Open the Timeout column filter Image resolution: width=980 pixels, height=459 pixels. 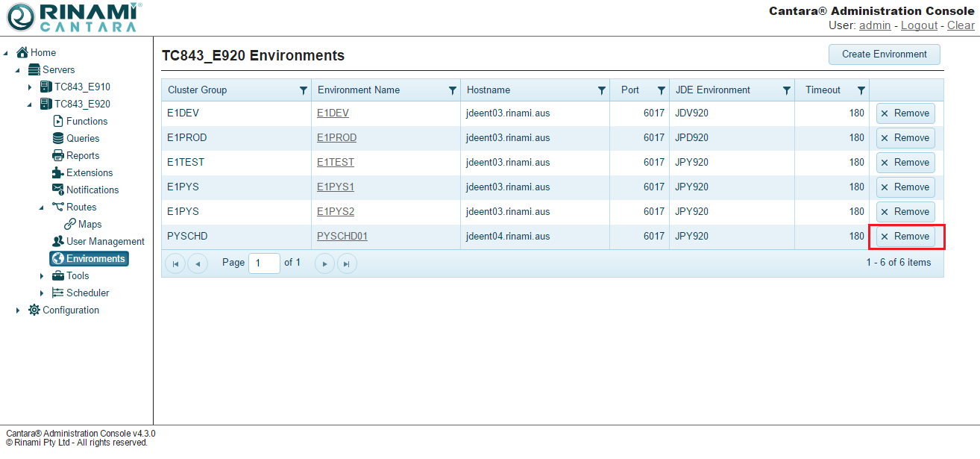[861, 90]
